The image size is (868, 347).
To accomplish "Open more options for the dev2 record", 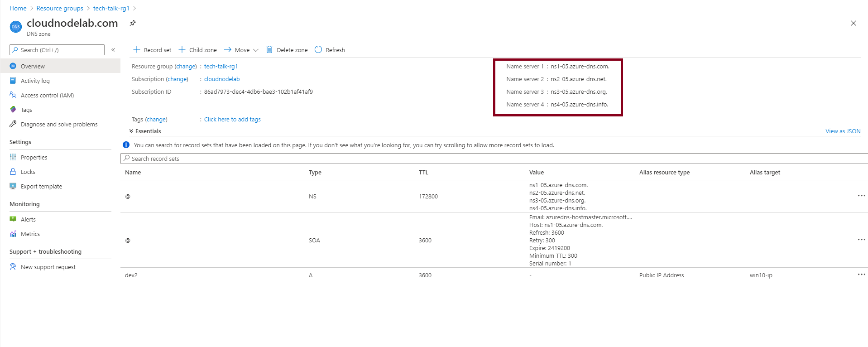I will 861,275.
